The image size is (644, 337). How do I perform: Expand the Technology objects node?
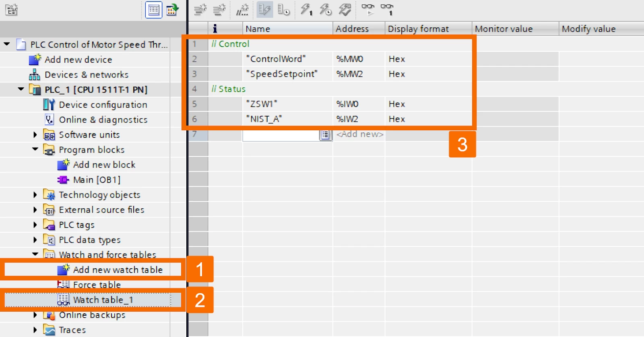(35, 195)
